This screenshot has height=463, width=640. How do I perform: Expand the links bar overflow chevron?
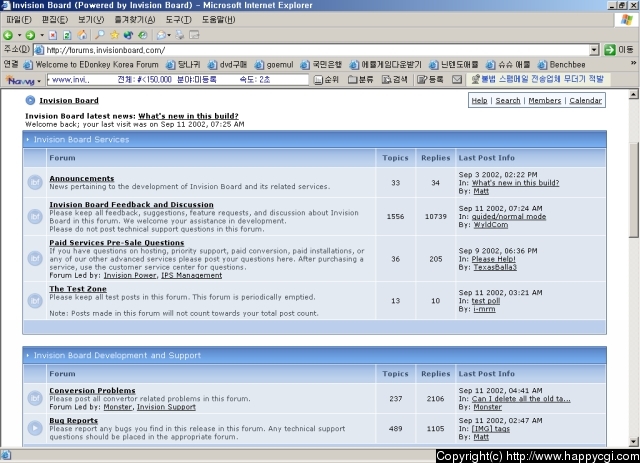tap(633, 63)
